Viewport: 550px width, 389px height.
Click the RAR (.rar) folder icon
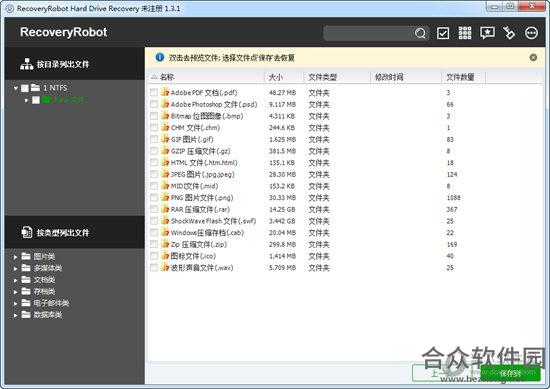point(165,209)
